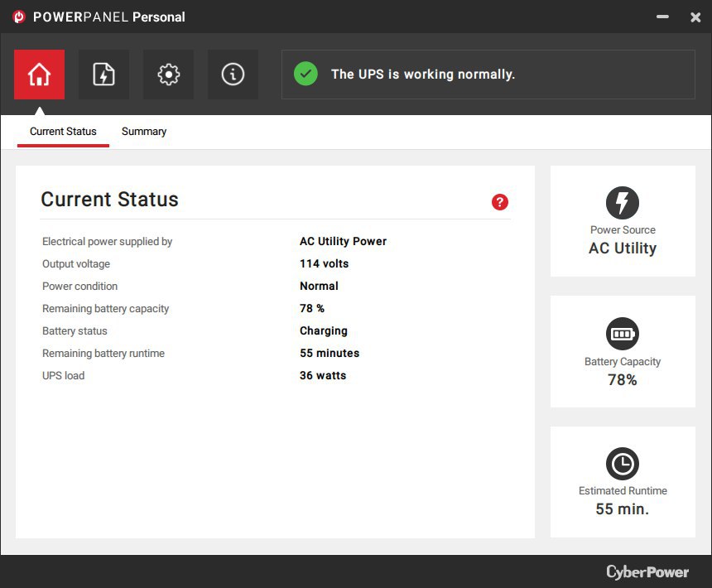Click the Battery Capacity battery icon
Viewport: 712px width, 588px height.
pyautogui.click(x=622, y=334)
